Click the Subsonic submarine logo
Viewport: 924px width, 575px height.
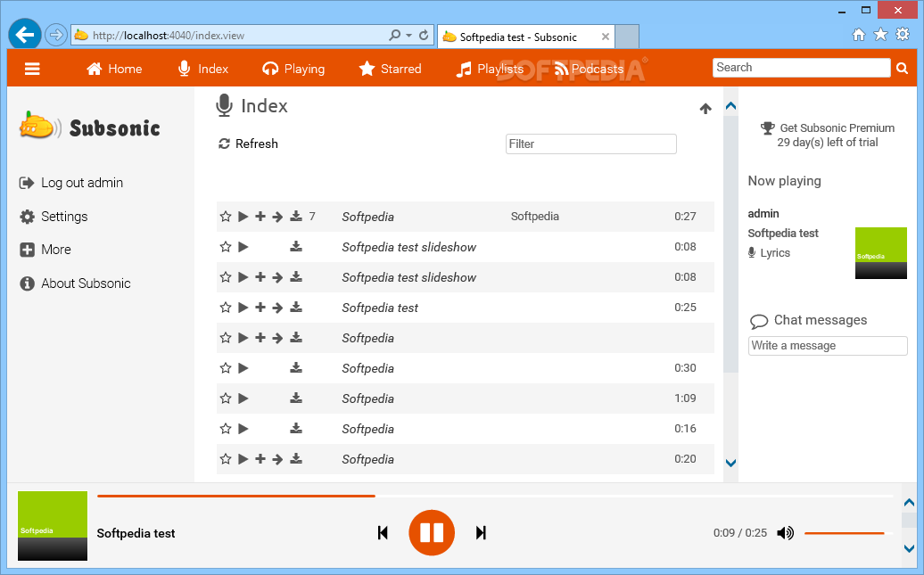click(89, 126)
